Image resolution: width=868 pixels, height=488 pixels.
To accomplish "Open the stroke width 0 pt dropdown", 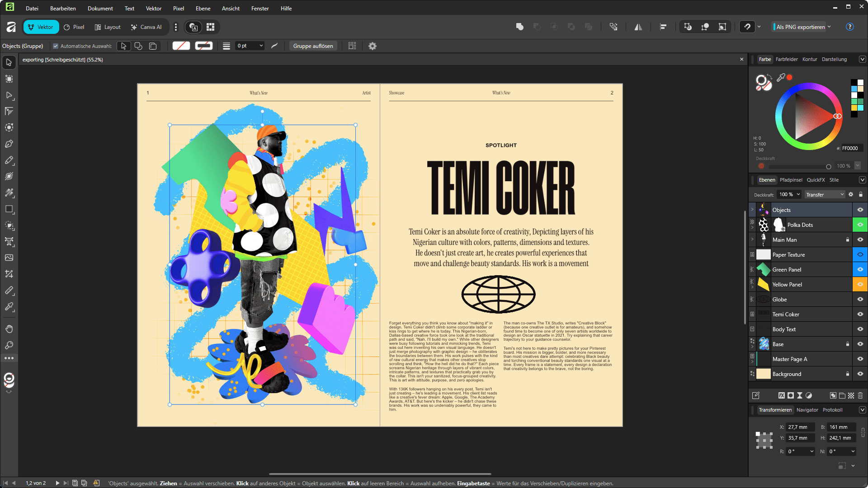I will coord(261,46).
